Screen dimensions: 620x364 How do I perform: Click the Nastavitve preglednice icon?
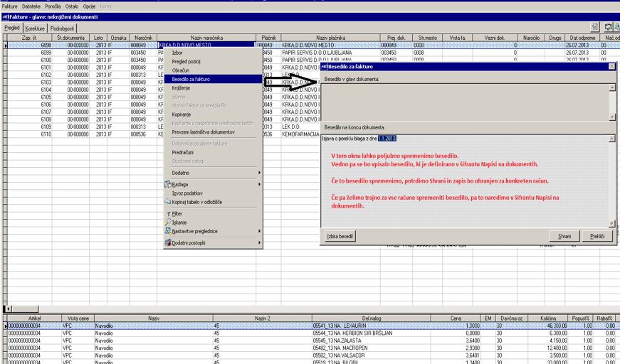168,231
